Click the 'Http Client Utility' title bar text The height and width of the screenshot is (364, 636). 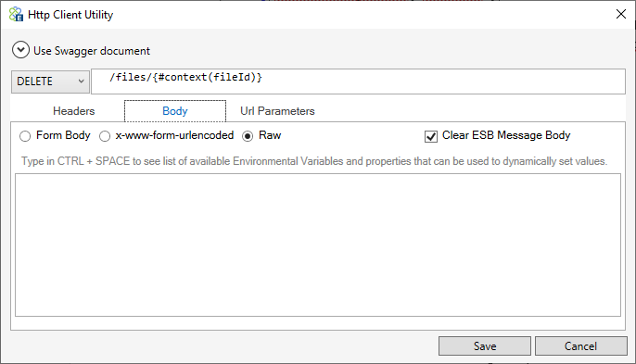coord(70,15)
